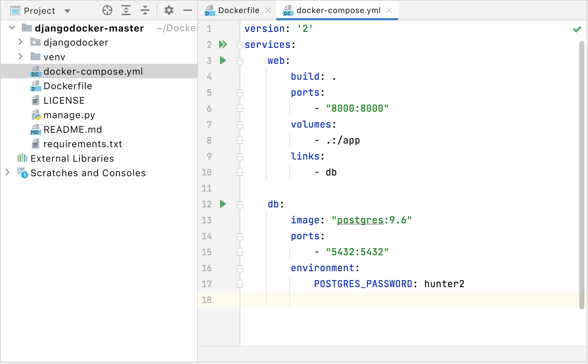Expand the venv folder
588x364 pixels.
tap(20, 57)
